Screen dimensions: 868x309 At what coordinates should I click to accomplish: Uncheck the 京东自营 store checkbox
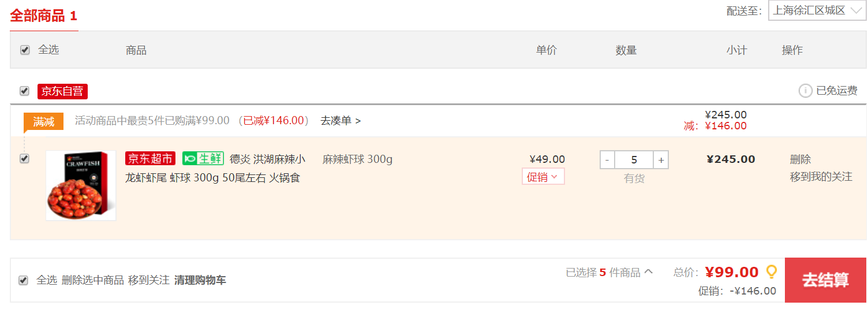click(24, 91)
